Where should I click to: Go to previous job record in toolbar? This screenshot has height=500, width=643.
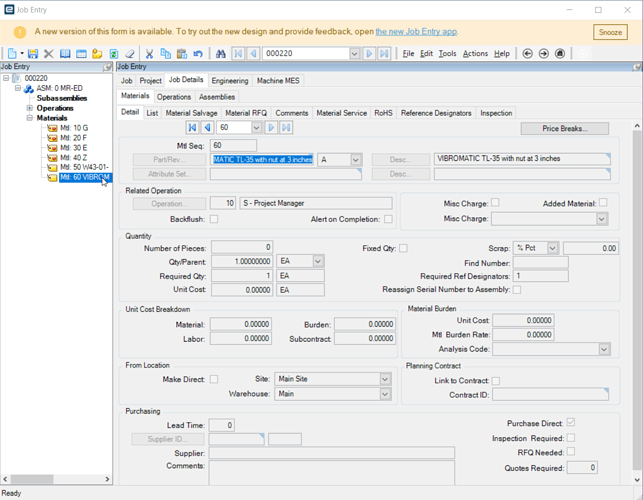254,54
